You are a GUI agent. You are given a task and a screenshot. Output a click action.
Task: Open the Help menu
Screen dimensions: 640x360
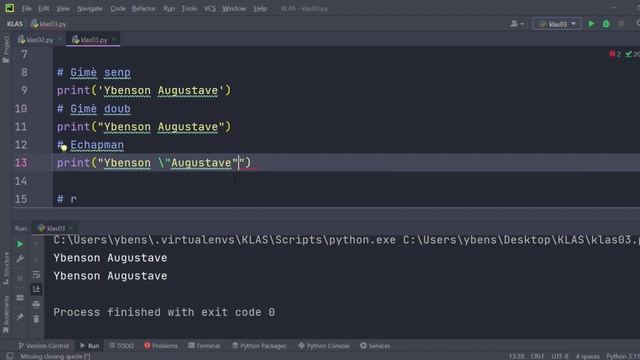tap(260, 9)
